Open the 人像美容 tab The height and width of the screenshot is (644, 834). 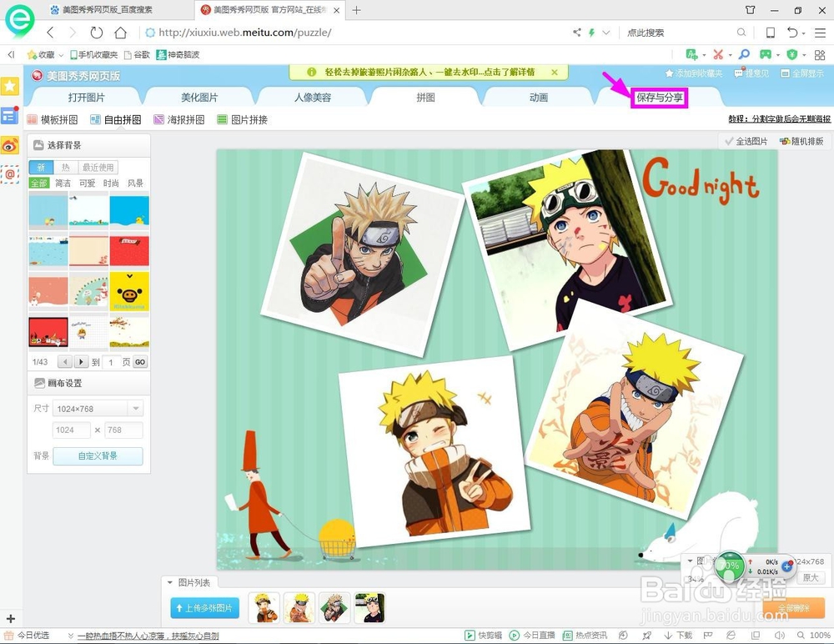click(313, 98)
